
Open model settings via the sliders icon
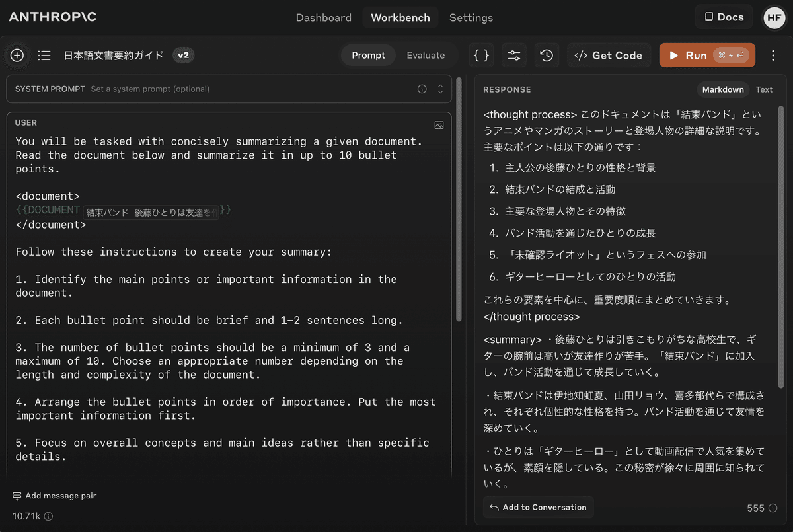click(514, 55)
